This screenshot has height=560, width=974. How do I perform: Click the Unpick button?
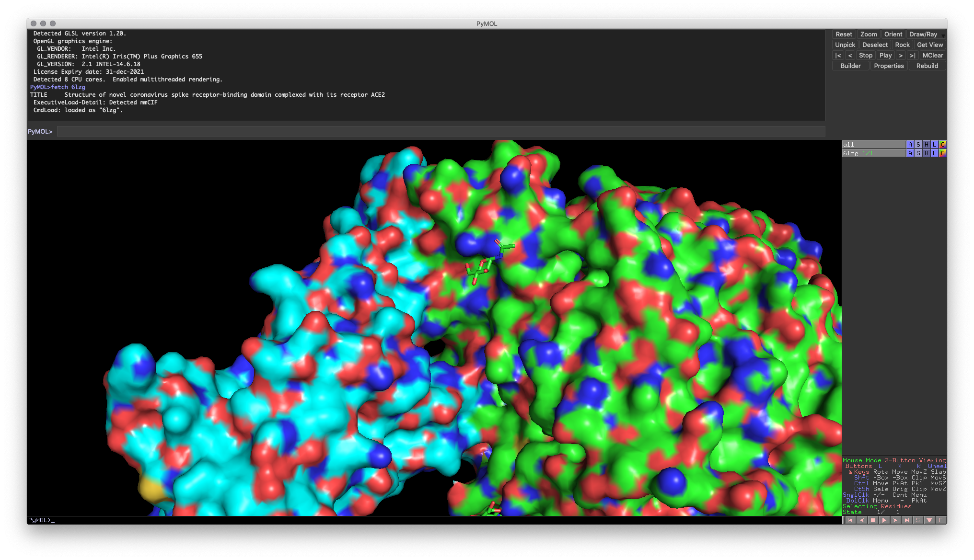click(845, 45)
